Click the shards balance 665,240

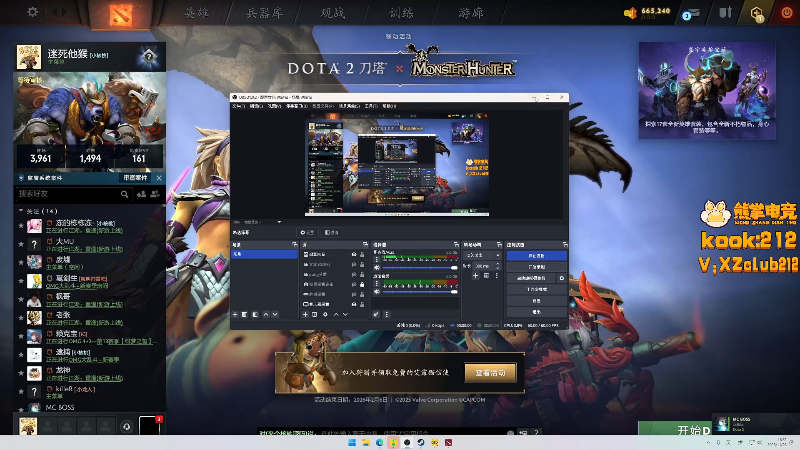coord(656,11)
